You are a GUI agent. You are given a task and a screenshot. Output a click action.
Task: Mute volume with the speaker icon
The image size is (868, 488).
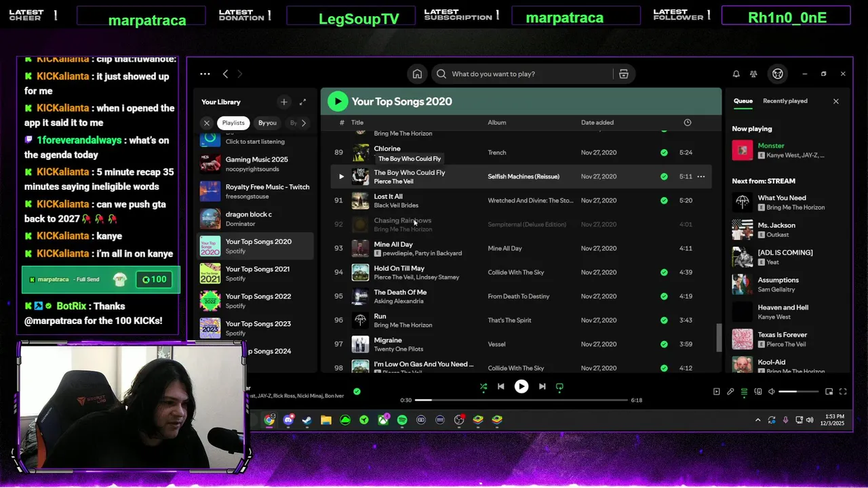click(772, 391)
